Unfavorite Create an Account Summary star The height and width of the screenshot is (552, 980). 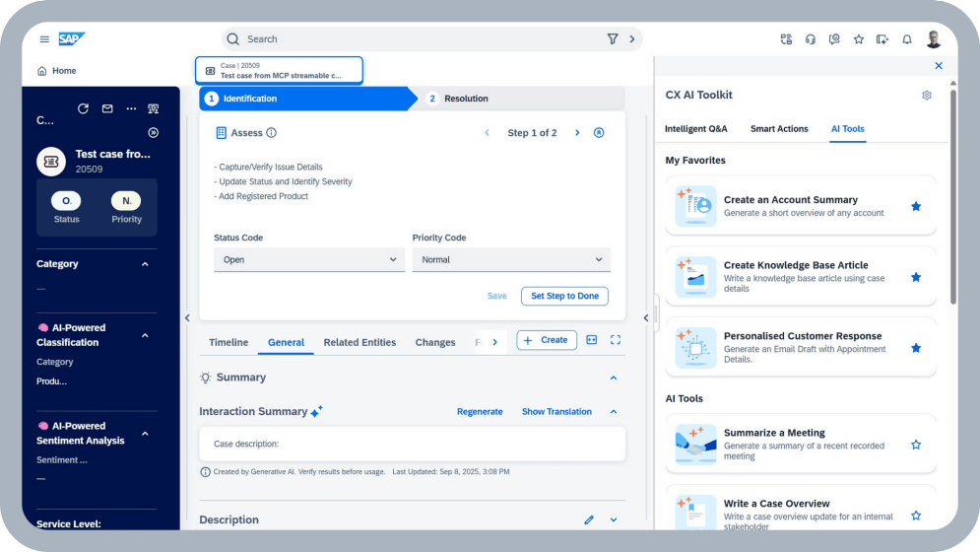916,207
